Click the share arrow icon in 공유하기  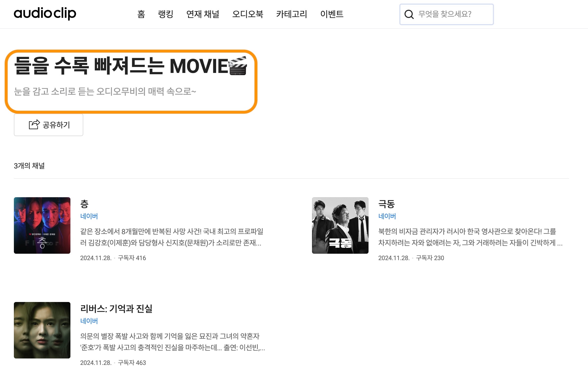point(34,125)
